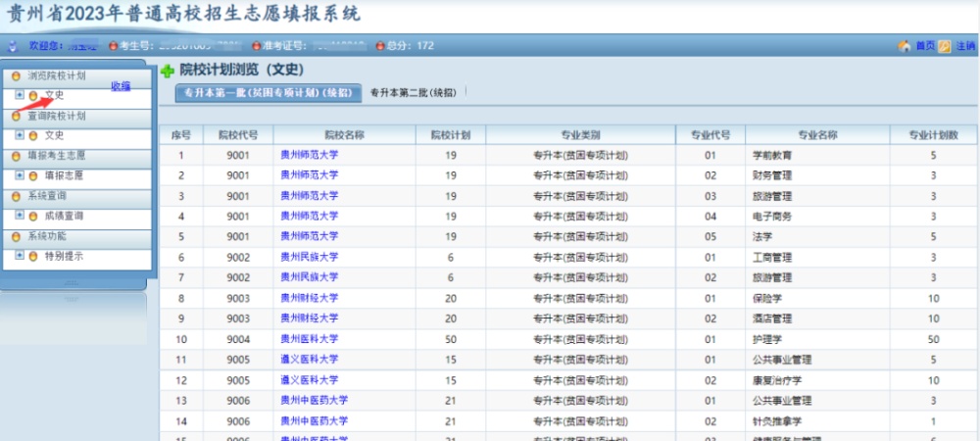This screenshot has width=980, height=441.
Task: Click the 注销 logout link
Action: pyautogui.click(x=963, y=46)
